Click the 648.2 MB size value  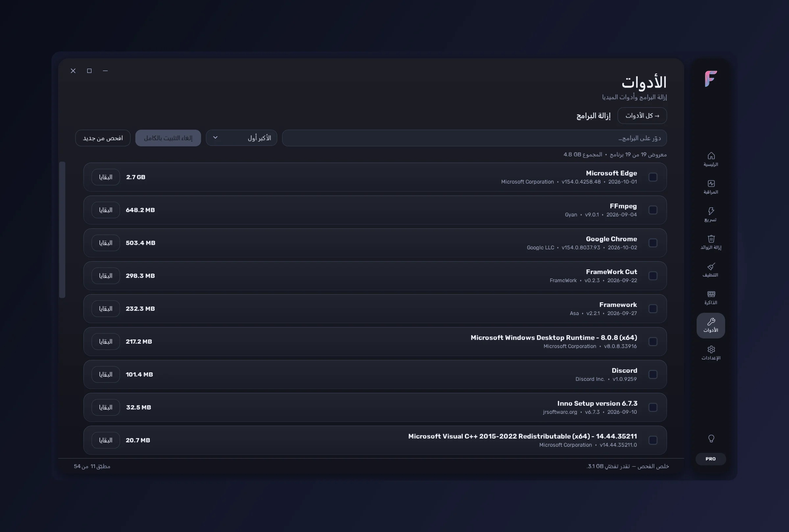point(140,210)
